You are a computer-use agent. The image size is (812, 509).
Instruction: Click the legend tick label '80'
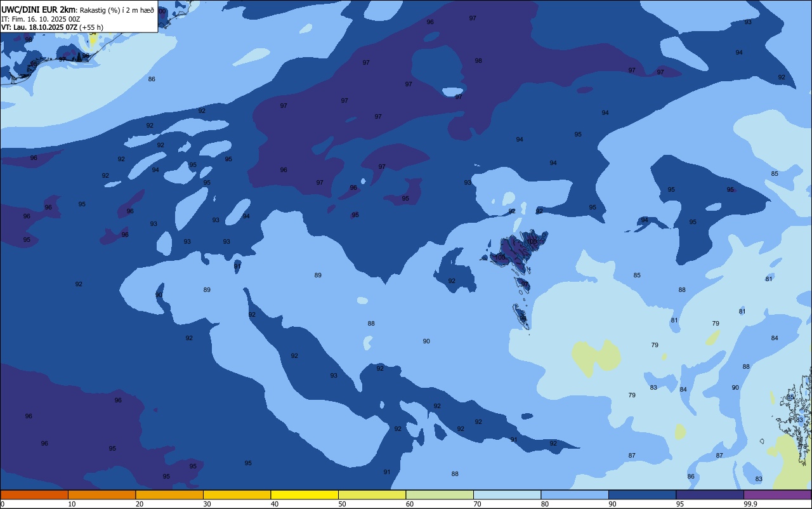pyautogui.click(x=545, y=504)
